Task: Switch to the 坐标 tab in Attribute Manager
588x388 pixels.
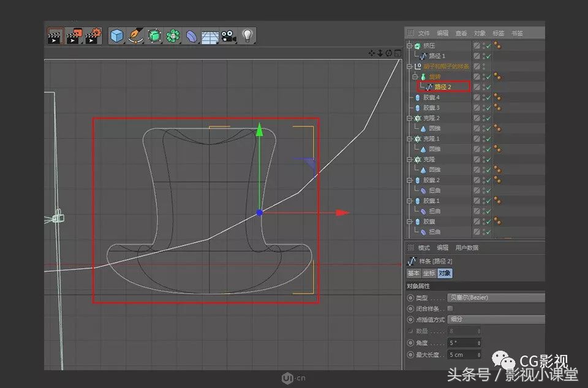Action: 428,274
